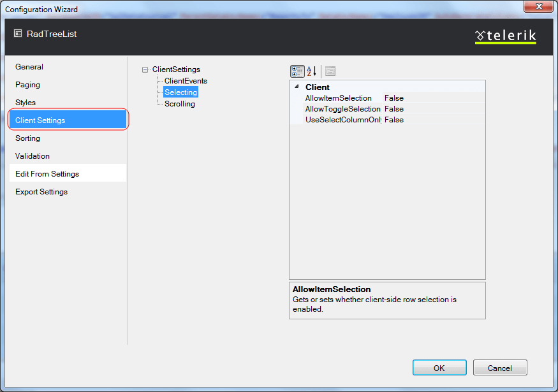Click the Categorized view icon
This screenshot has height=392, width=558.
click(297, 71)
